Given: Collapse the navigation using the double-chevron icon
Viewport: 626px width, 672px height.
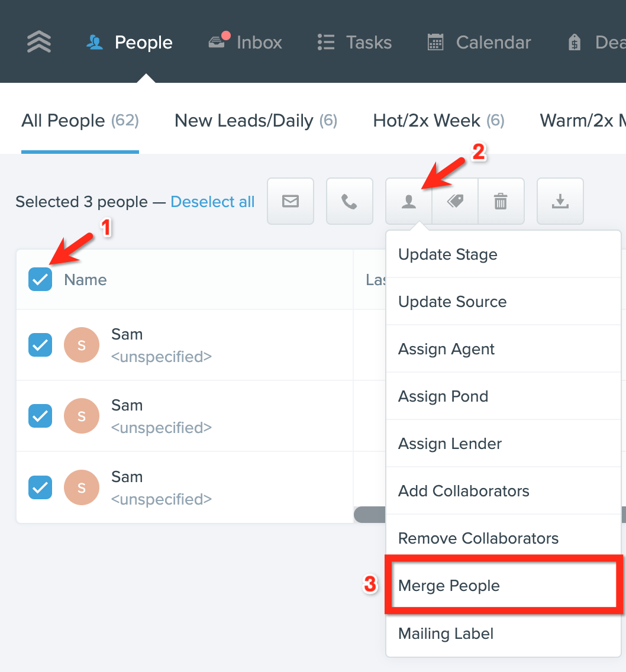Looking at the screenshot, I should (38, 41).
